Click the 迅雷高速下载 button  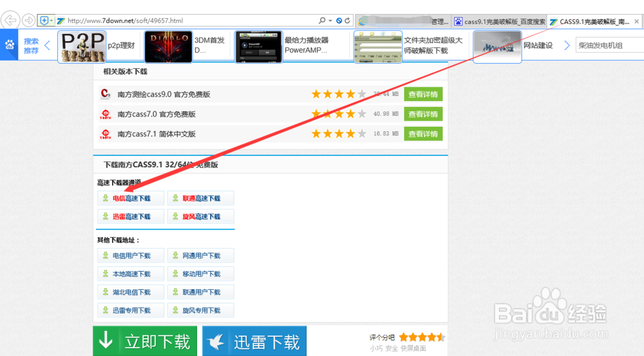131,216
